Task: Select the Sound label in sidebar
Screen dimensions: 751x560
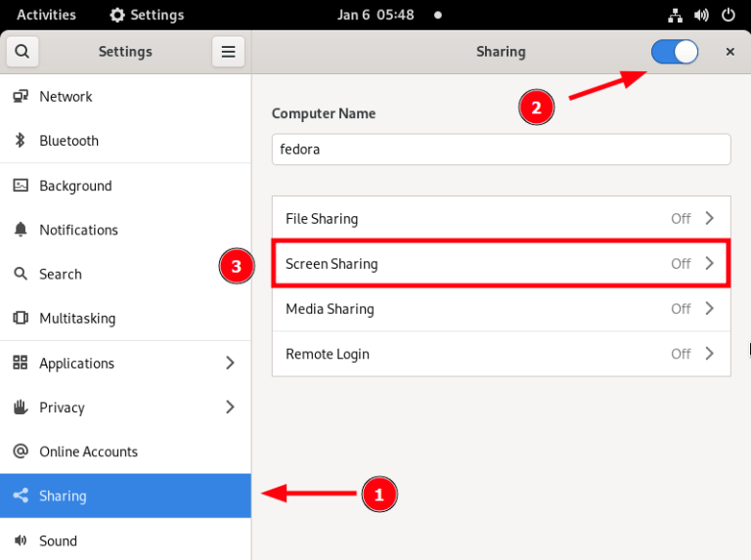Action: click(x=58, y=540)
